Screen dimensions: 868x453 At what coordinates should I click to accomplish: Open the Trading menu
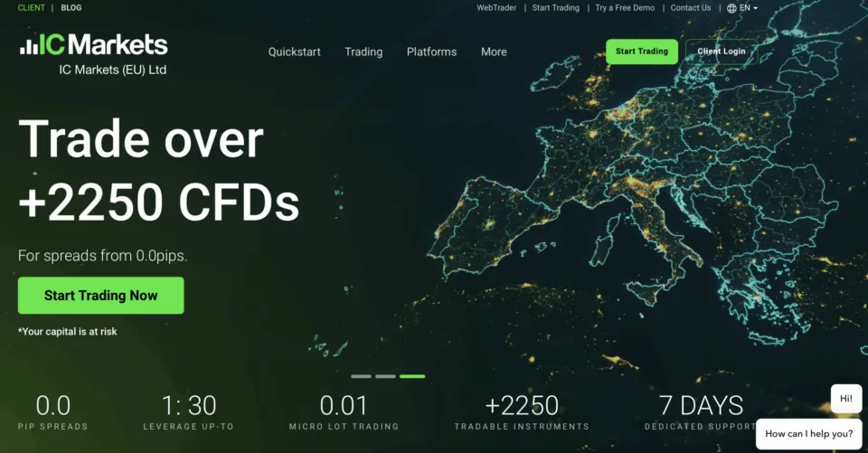[363, 52]
